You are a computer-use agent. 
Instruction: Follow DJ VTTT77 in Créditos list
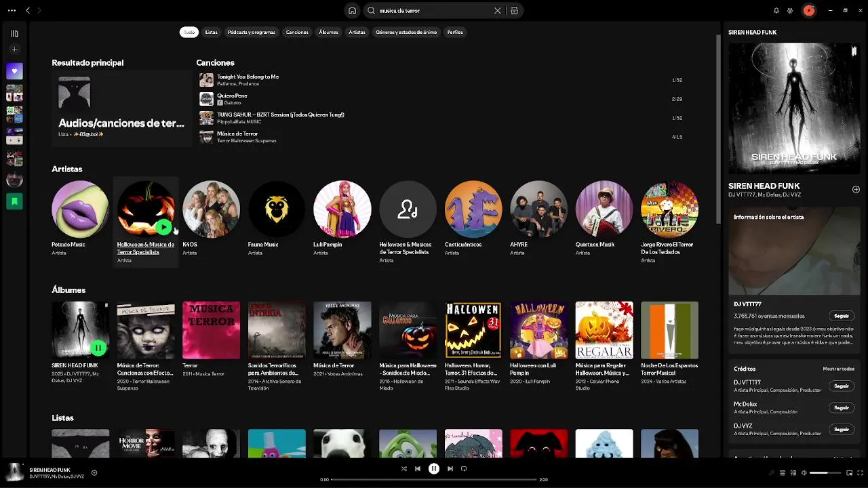[841, 386]
